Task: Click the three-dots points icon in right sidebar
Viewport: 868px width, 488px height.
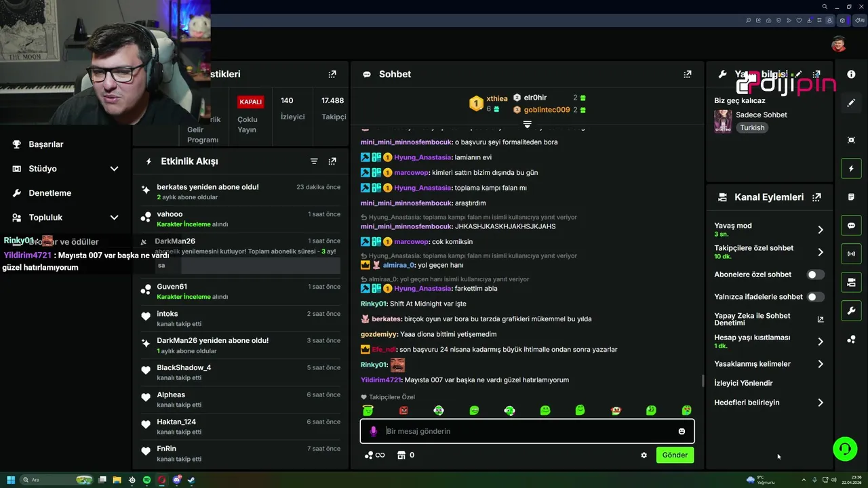Action: coord(851,340)
